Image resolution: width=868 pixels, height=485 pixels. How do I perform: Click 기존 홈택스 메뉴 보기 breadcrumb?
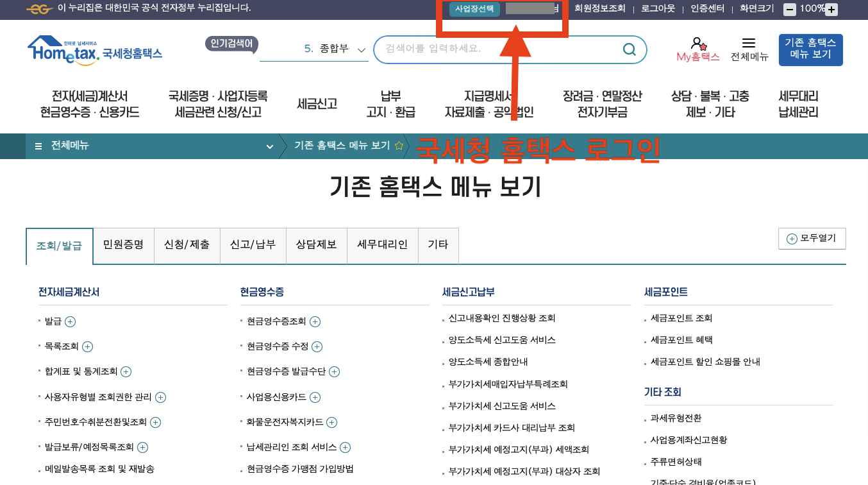[342, 146]
